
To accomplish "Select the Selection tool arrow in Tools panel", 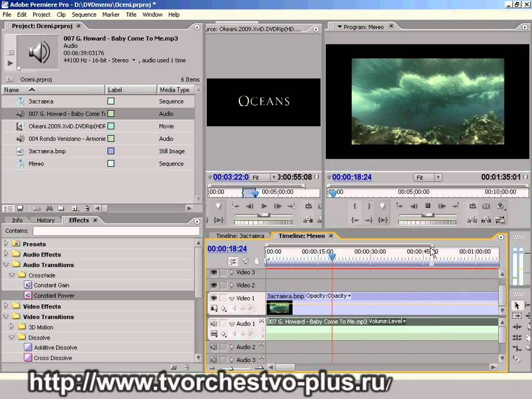I will 516,305.
